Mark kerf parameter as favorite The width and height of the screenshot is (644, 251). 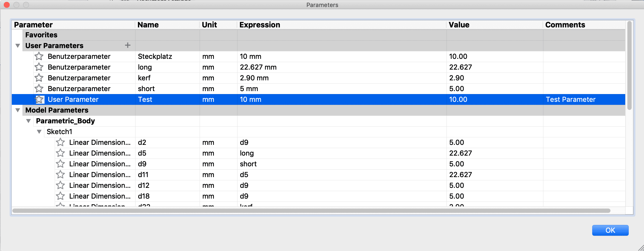[x=39, y=78]
